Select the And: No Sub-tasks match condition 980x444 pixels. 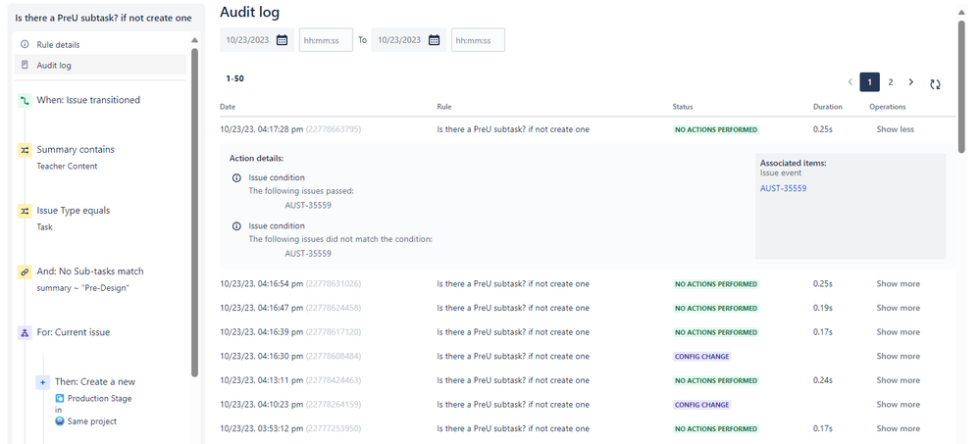pyautogui.click(x=90, y=279)
